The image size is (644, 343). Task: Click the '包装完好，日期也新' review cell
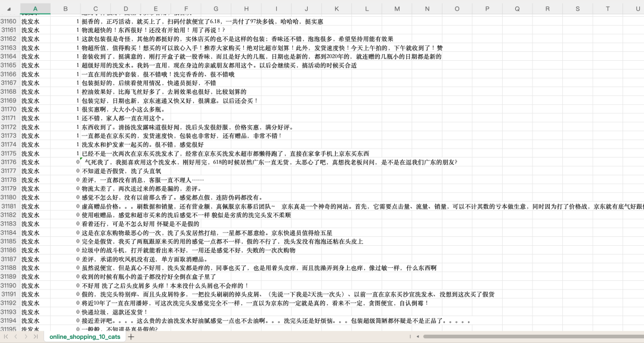(x=169, y=101)
